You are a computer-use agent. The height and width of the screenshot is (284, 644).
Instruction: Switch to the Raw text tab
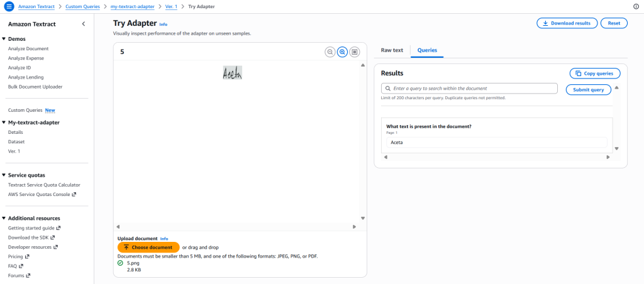click(392, 50)
